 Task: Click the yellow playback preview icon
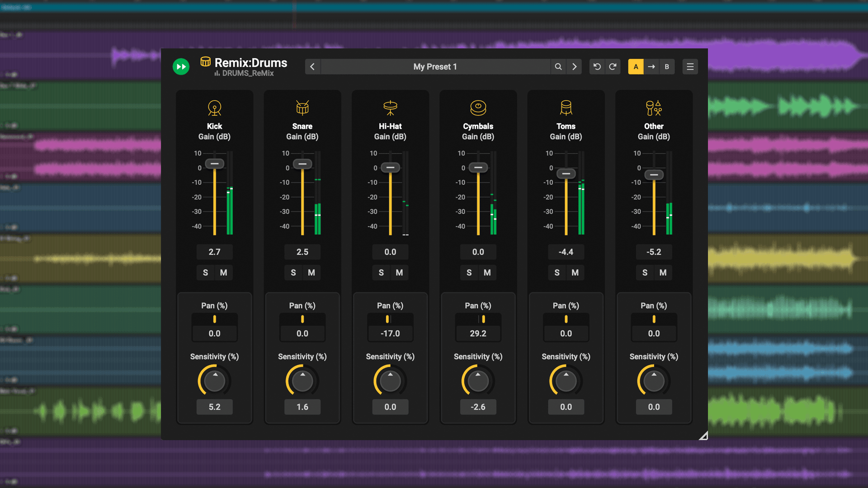tap(181, 66)
